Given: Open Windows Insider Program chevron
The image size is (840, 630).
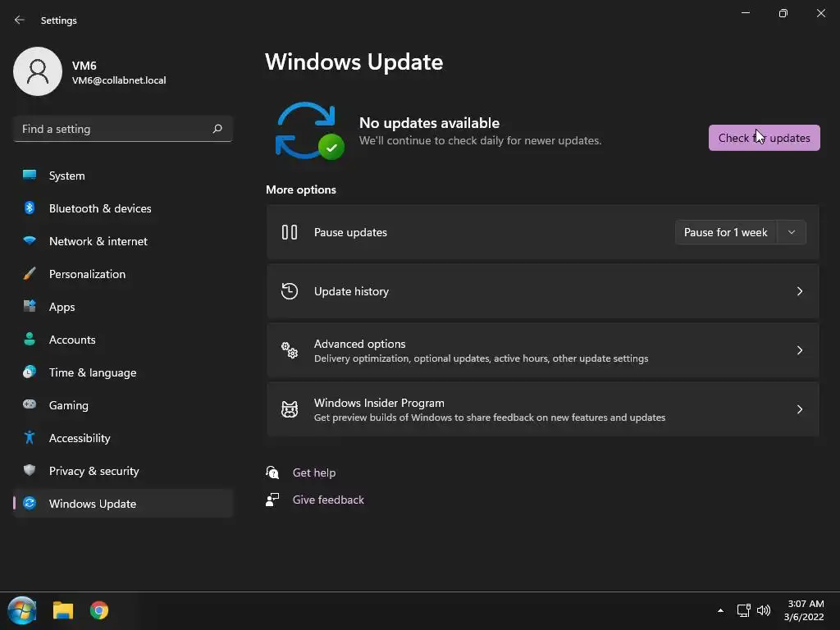Looking at the screenshot, I should [x=799, y=409].
